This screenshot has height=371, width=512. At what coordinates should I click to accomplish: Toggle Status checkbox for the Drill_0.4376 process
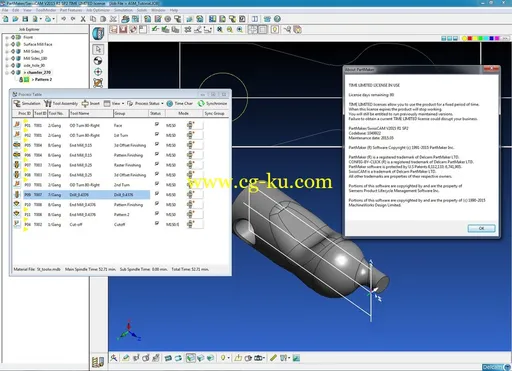pos(157,194)
